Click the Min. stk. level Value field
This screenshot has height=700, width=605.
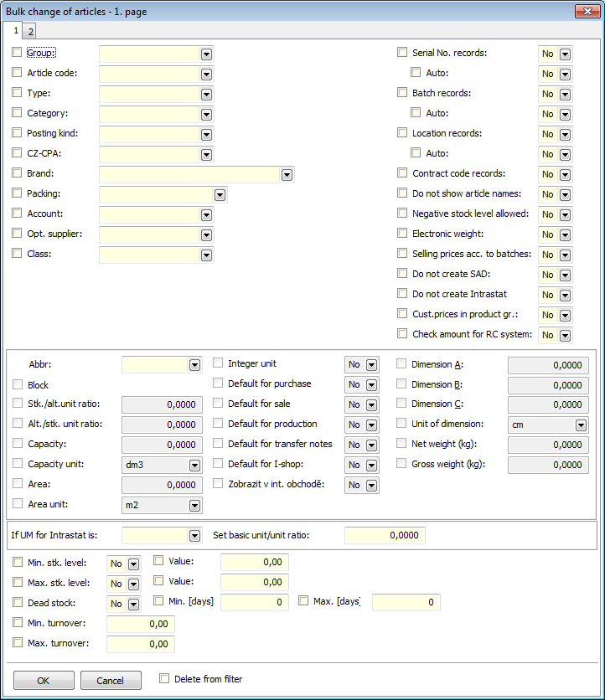point(254,562)
